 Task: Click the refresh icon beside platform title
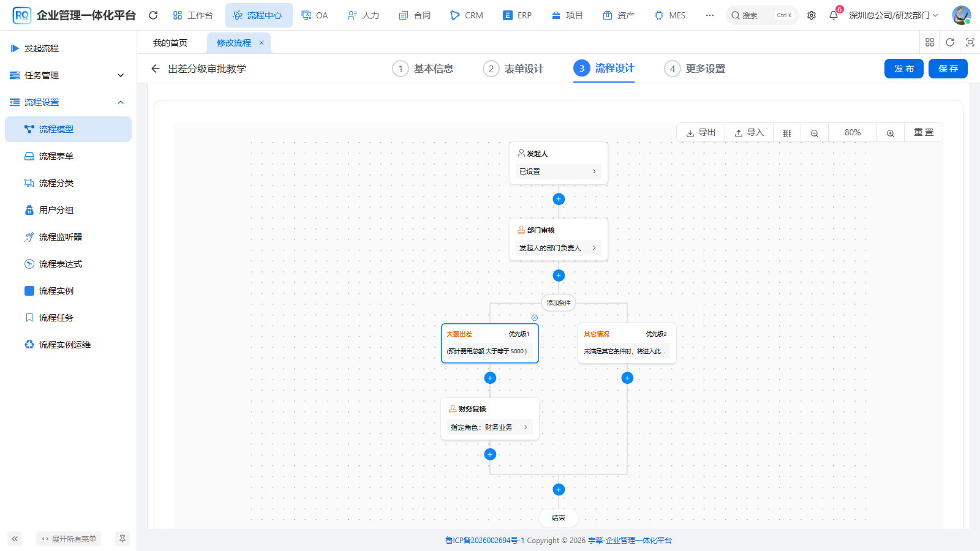[x=153, y=15]
